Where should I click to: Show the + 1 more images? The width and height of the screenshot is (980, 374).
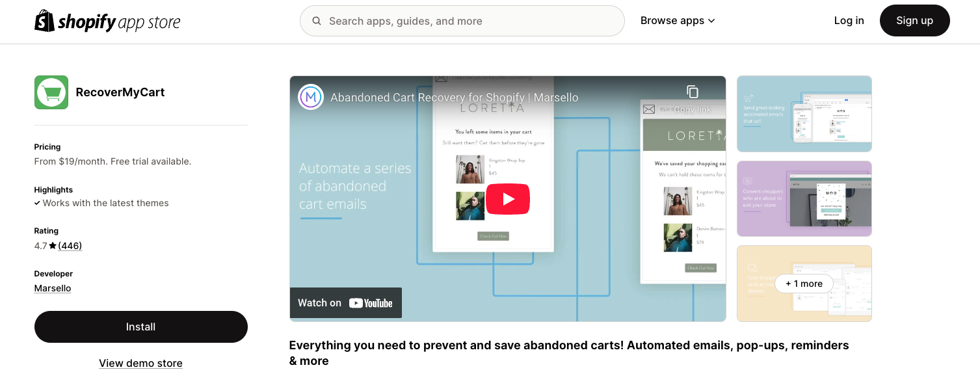pos(804,284)
